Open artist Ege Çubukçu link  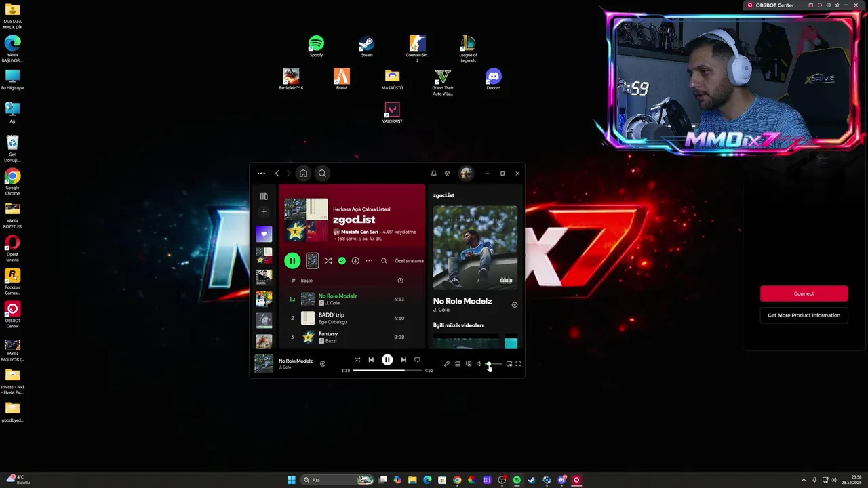point(332,322)
